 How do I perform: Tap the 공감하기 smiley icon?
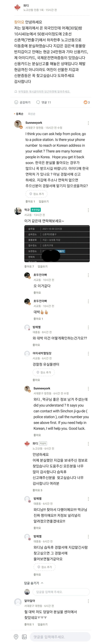tap(16, 102)
